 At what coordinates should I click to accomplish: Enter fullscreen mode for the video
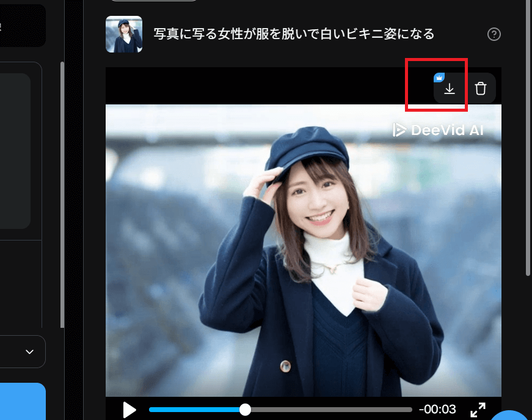coord(479,410)
